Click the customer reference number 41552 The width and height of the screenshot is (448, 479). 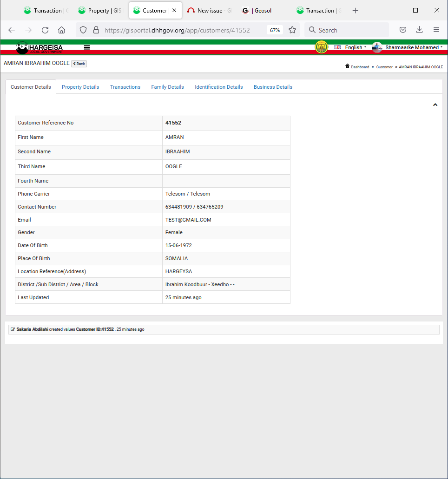click(173, 123)
